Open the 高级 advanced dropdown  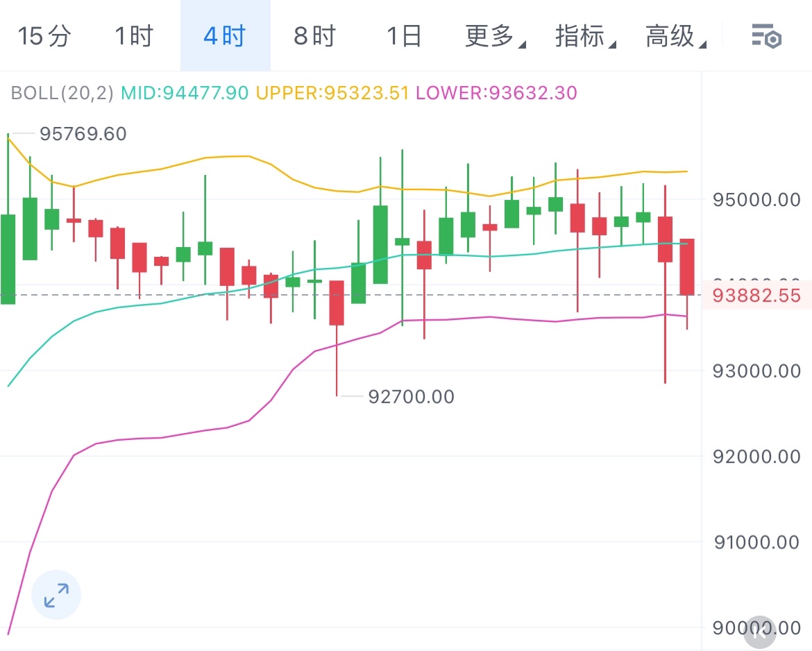[x=676, y=36]
